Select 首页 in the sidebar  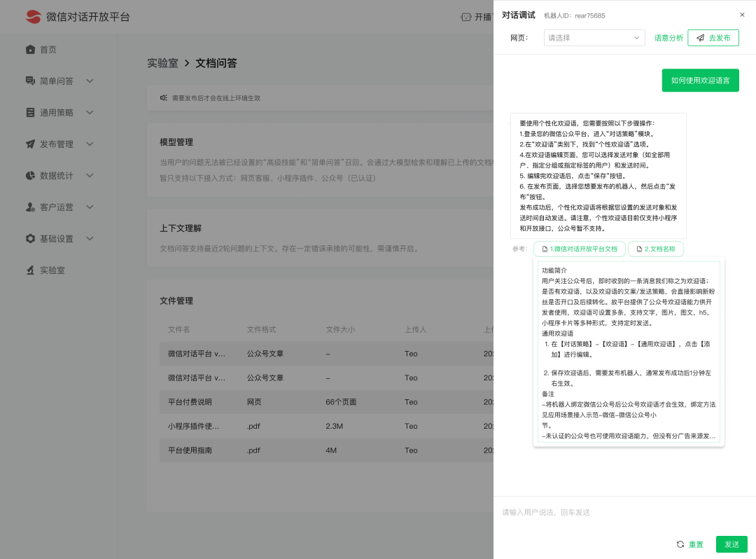[48, 50]
